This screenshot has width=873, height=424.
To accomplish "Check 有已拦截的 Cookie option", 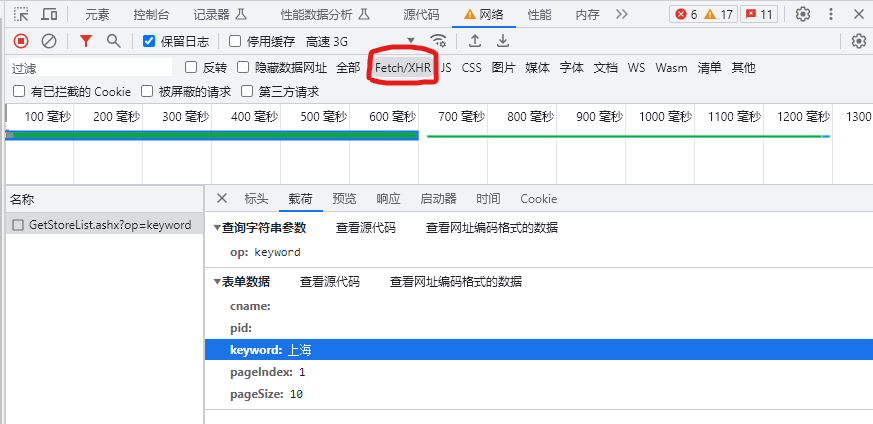I will [19, 91].
